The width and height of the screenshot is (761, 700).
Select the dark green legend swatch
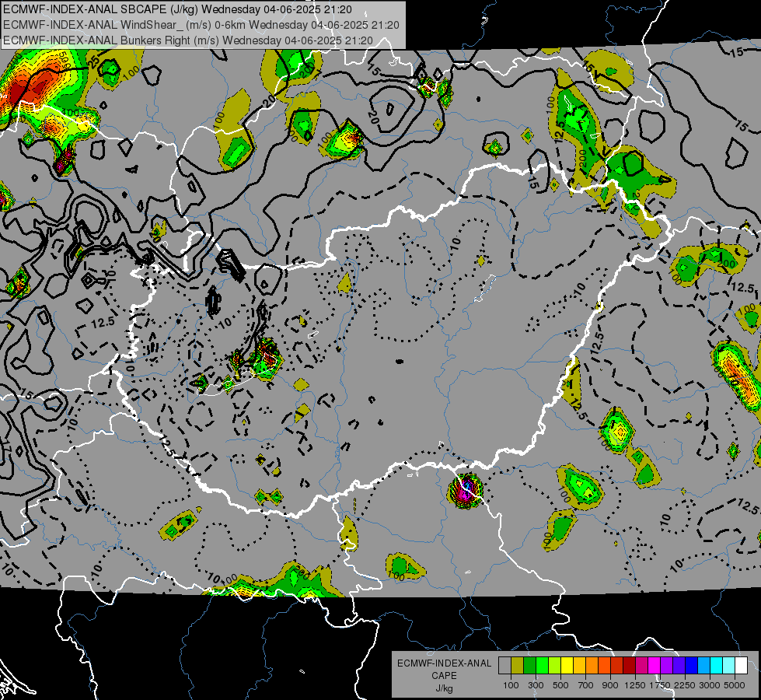(529, 666)
